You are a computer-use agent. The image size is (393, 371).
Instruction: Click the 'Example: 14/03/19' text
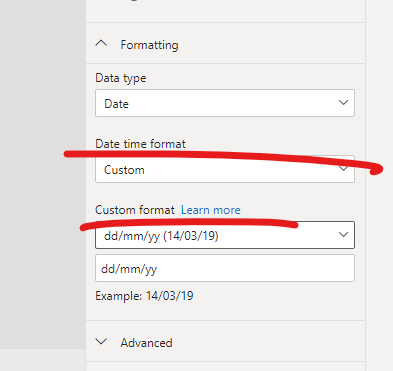tap(144, 296)
